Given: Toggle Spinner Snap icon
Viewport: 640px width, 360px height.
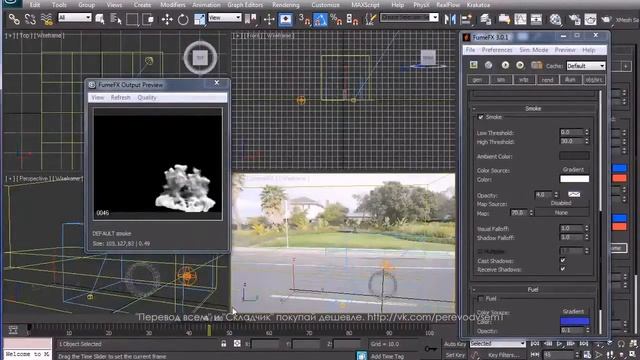Looking at the screenshot, I should (352, 19).
